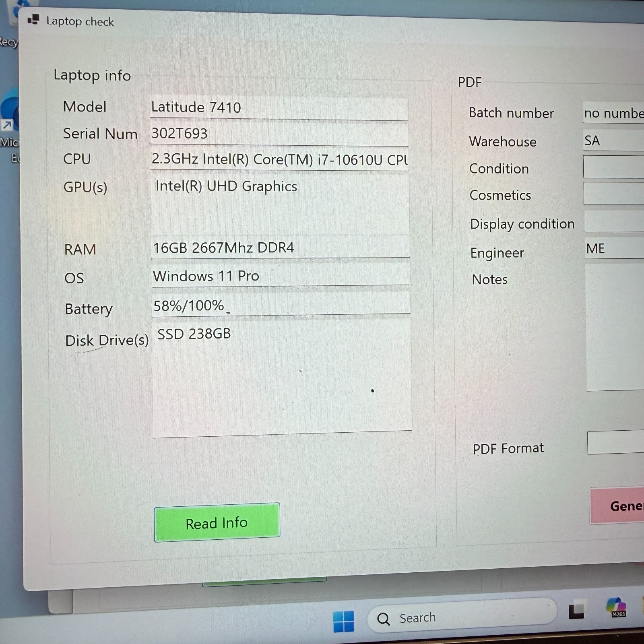Click the PDF group label

click(x=470, y=82)
